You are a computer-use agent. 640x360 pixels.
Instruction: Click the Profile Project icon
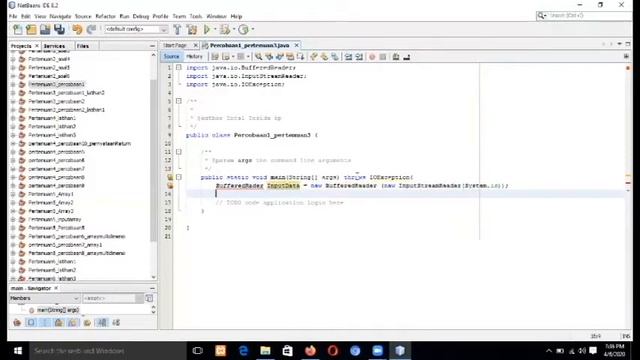point(243,29)
